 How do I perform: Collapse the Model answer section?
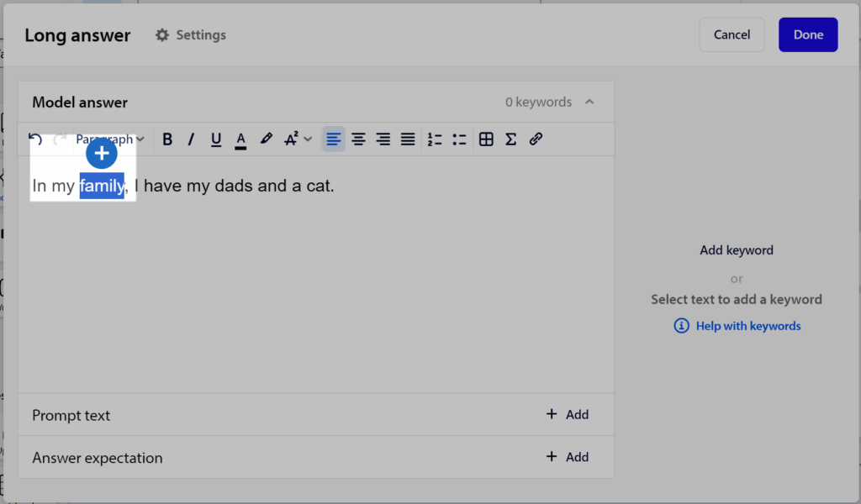(x=589, y=102)
